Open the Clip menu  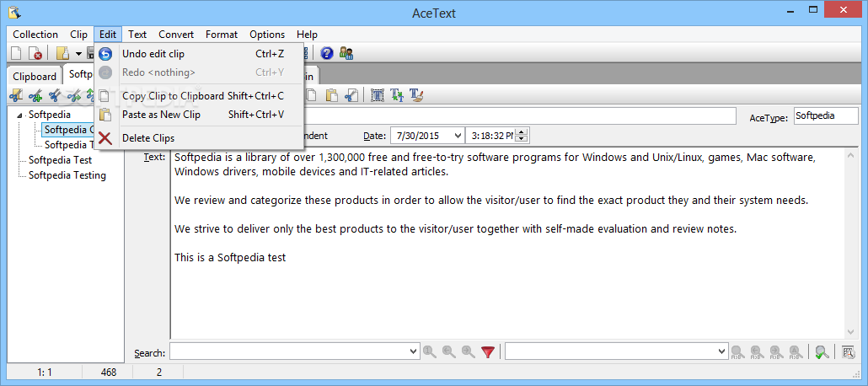click(x=78, y=35)
